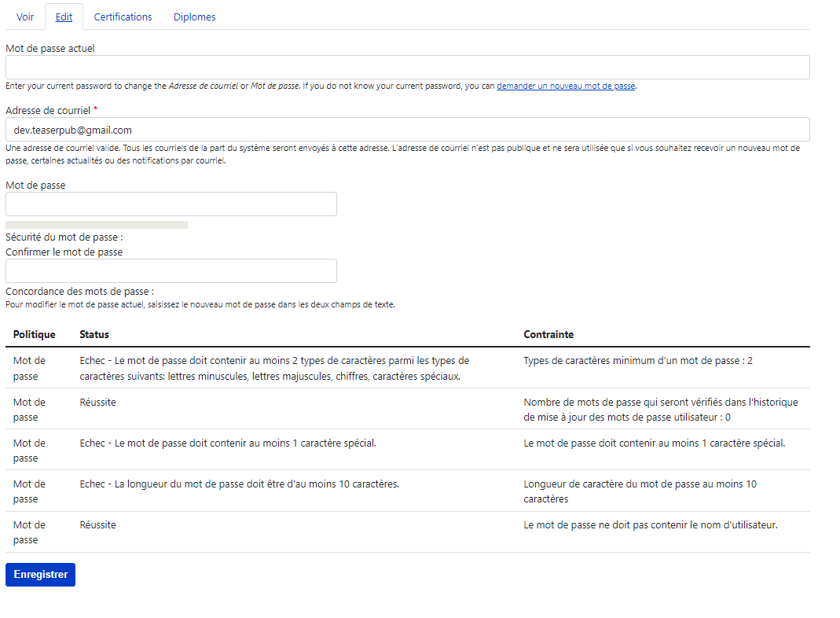The image size is (840, 618).
Task: Focus the Mot de passe actuel field
Action: pos(408,68)
